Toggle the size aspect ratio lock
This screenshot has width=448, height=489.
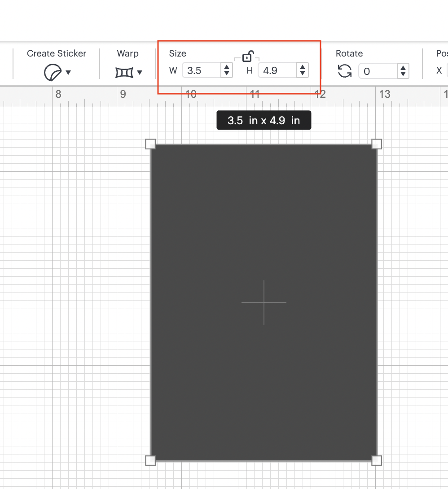[x=247, y=57]
